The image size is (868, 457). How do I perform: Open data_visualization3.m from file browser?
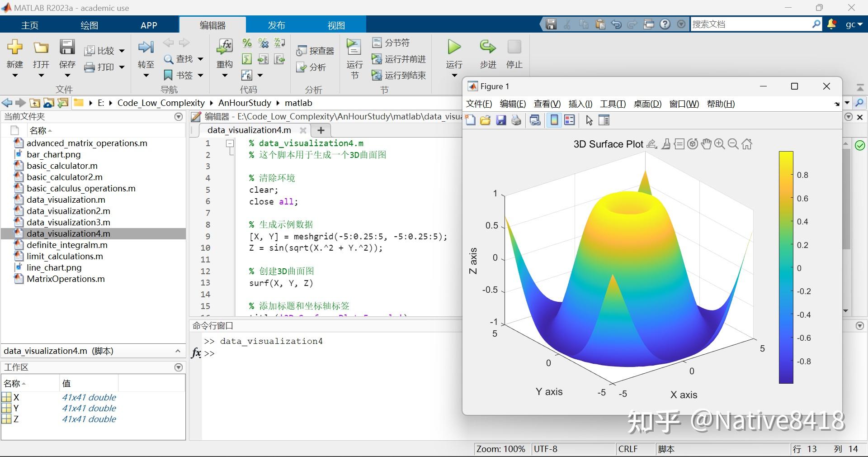[68, 222]
